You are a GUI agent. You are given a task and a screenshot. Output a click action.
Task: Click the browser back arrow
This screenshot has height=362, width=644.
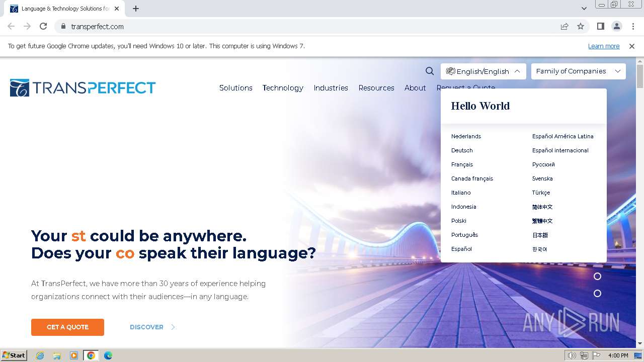coord(11,26)
